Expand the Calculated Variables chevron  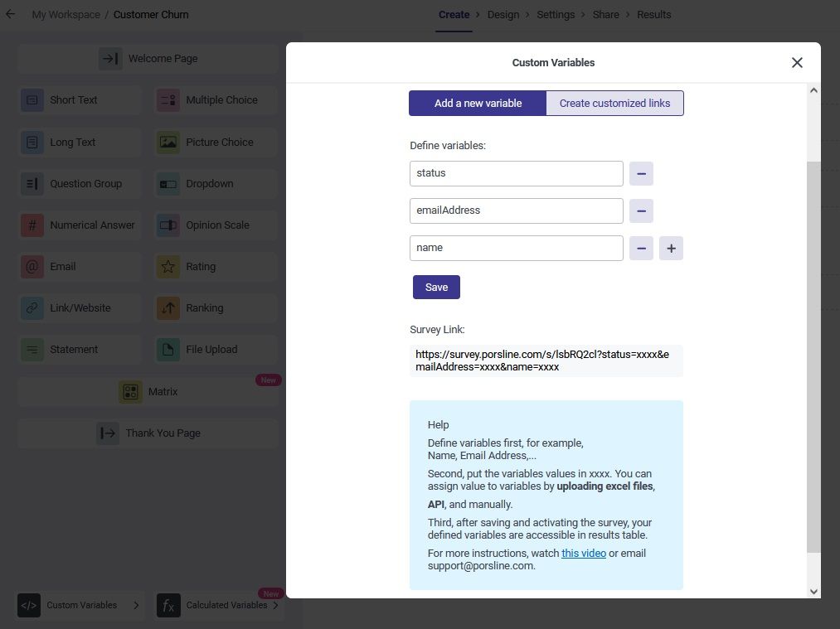click(276, 606)
